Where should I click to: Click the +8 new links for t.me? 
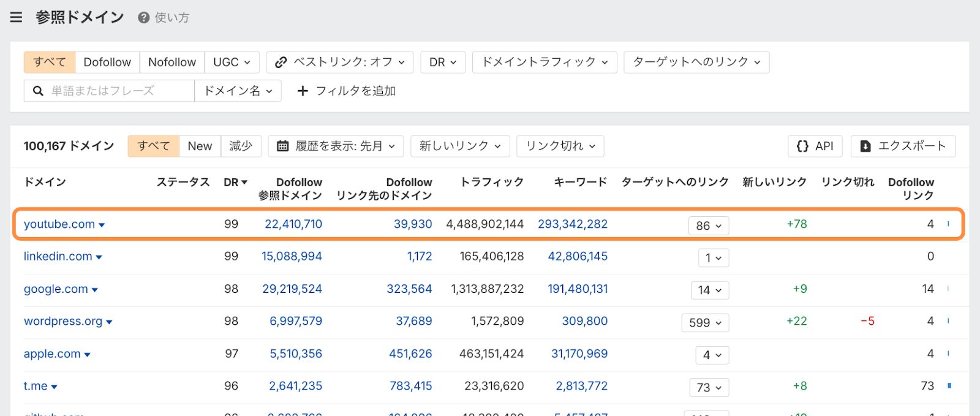click(800, 386)
